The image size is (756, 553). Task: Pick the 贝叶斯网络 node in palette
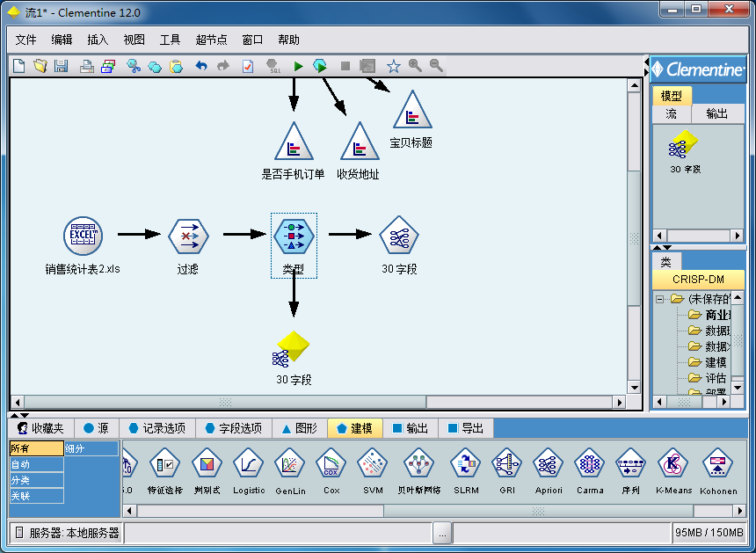click(418, 471)
